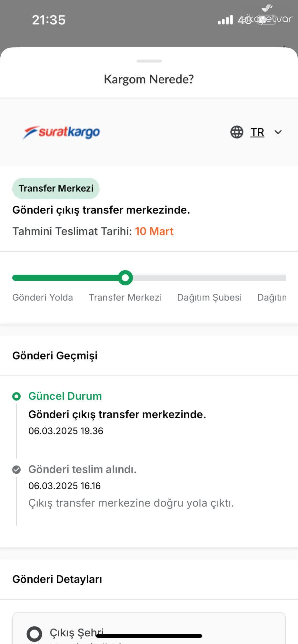Tap the Gönderi Detayları section header
The height and width of the screenshot is (644, 298).
click(x=57, y=579)
